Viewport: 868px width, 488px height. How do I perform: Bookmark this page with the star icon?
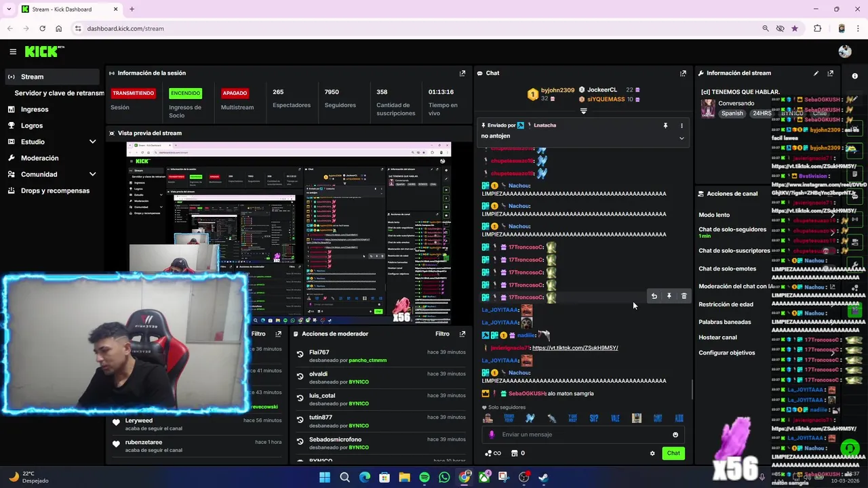click(794, 28)
